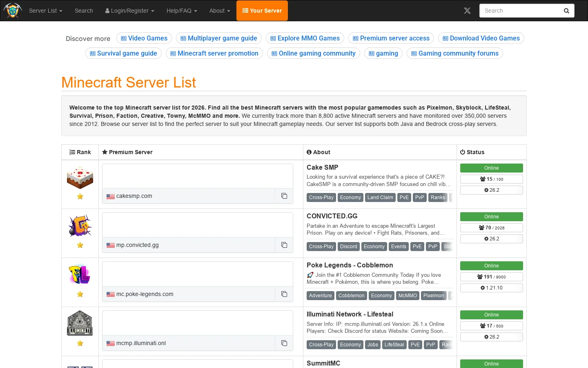
Task: Click the gold star under Cake SMP icon
Action: pos(80,196)
